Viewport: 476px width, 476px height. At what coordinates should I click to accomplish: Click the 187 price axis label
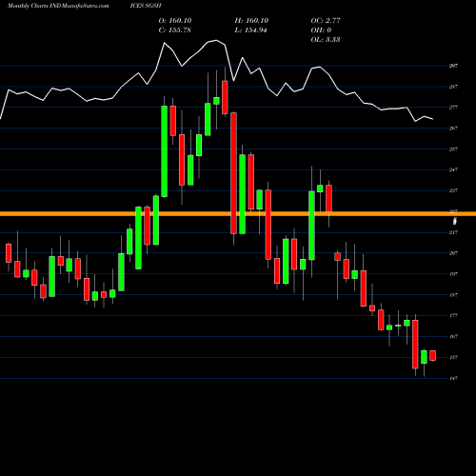[453, 295]
